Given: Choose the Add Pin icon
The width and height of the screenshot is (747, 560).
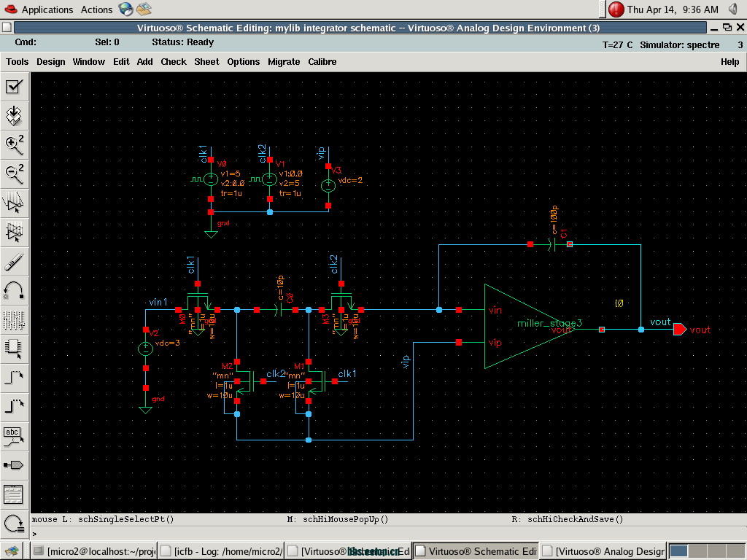Looking at the screenshot, I should coord(15,465).
